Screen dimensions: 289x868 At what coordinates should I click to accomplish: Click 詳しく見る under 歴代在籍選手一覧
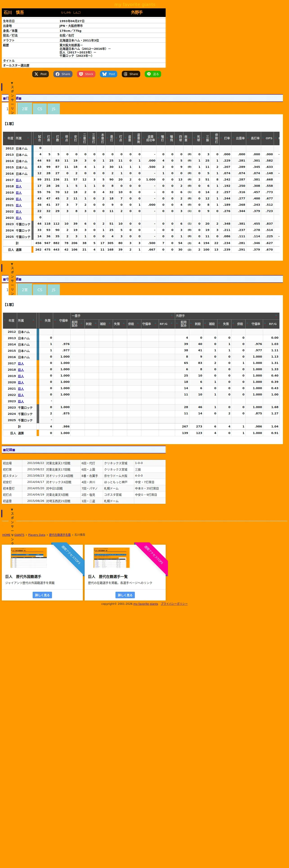tap(125, 595)
